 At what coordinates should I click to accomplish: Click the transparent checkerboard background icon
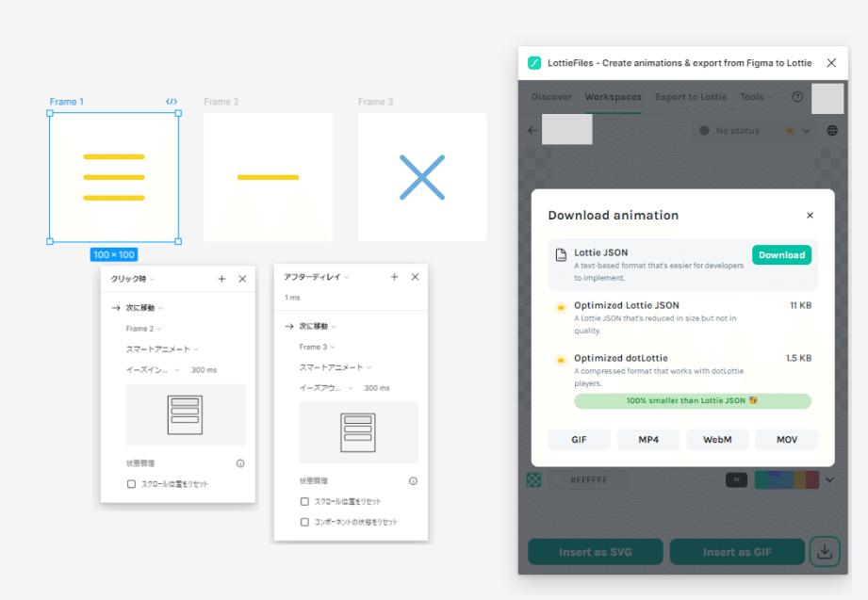click(533, 479)
